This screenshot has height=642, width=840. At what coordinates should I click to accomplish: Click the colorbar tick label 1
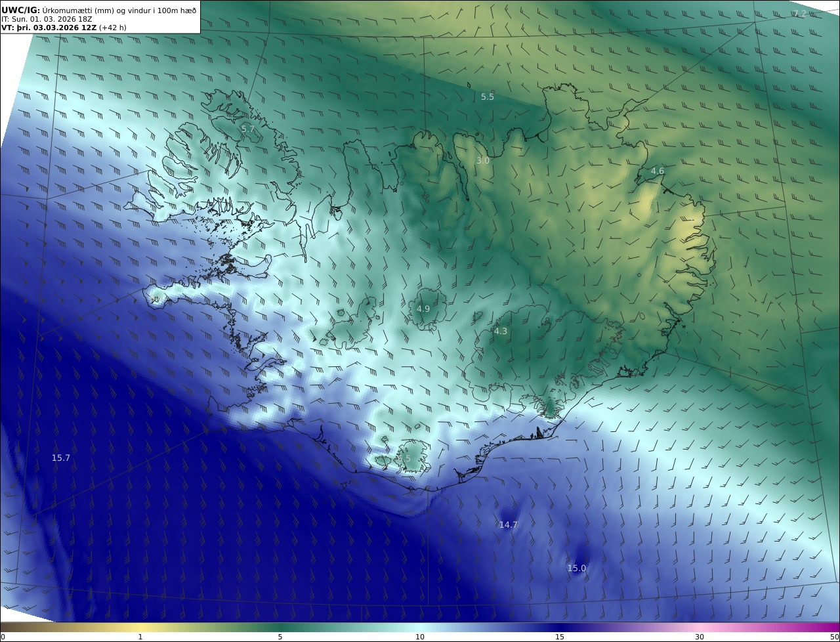tap(140, 637)
